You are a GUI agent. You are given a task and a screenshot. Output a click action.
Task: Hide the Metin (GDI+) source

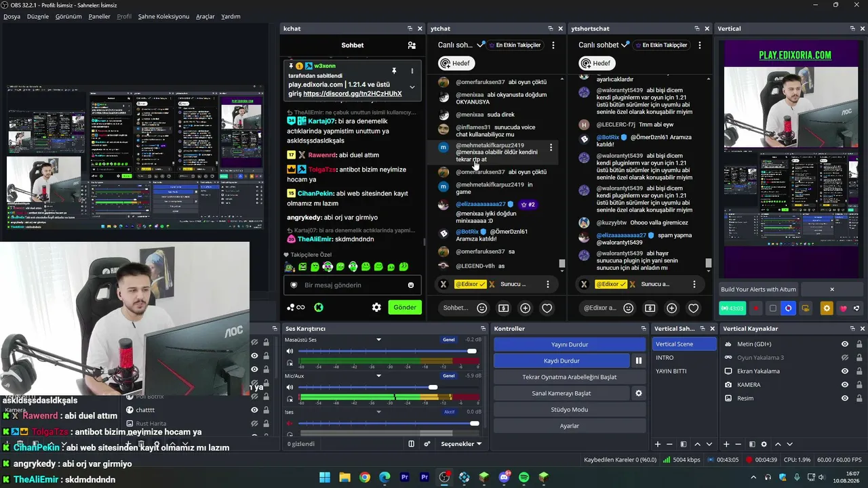(x=845, y=344)
